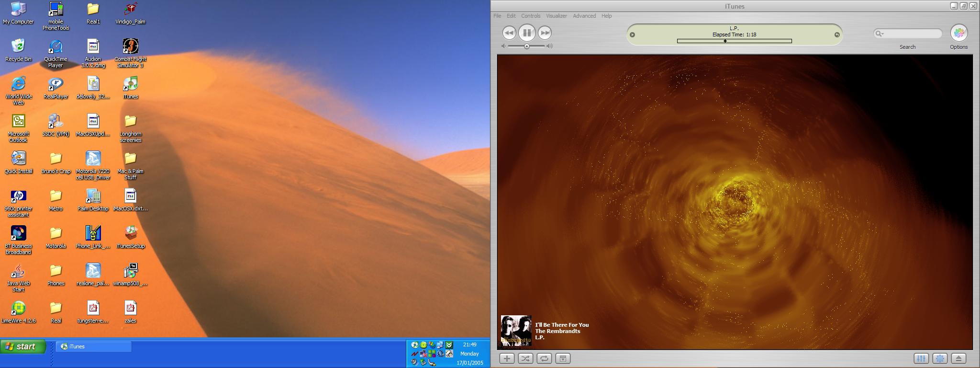Viewport: 980px width, 368px height.
Task: Pause the currently playing song
Action: tap(526, 33)
